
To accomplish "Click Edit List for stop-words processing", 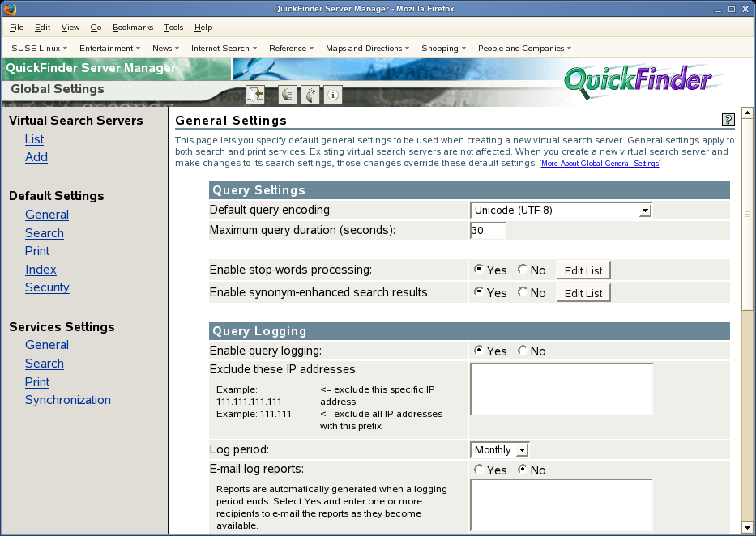I will 583,270.
